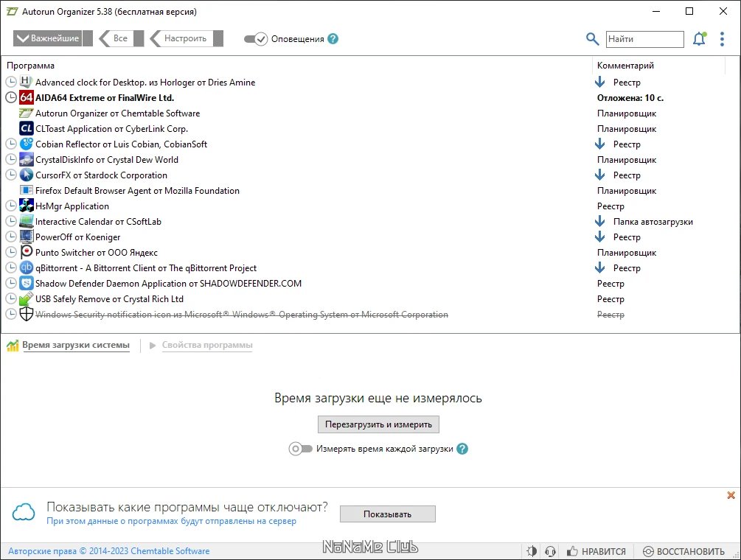Open the three-dot menu icon
The width and height of the screenshot is (741, 560).
point(722,38)
